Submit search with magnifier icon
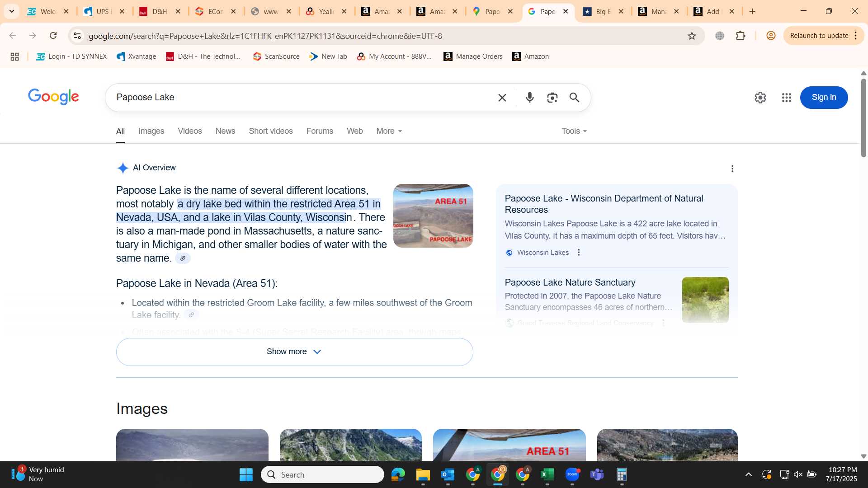The image size is (868, 488). click(x=574, y=98)
